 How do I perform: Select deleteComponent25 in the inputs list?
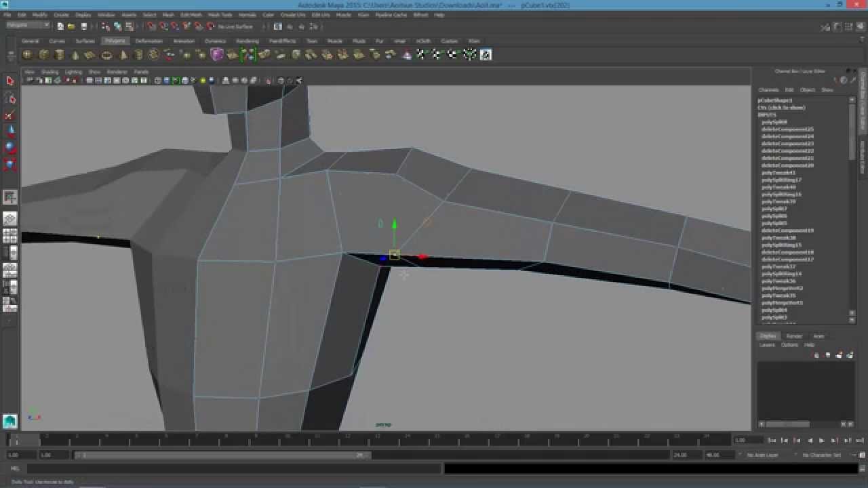point(787,129)
